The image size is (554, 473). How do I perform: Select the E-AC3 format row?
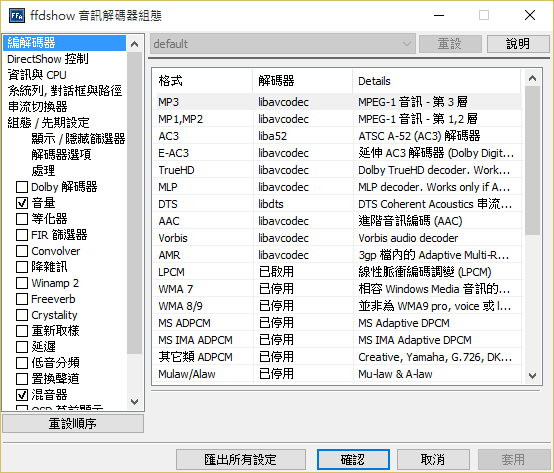pyautogui.click(x=337, y=153)
